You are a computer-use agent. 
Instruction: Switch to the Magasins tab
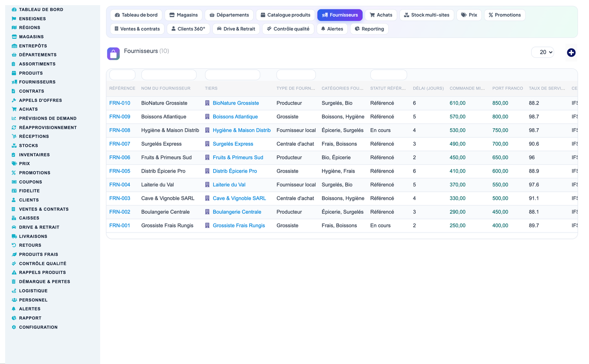(x=183, y=15)
